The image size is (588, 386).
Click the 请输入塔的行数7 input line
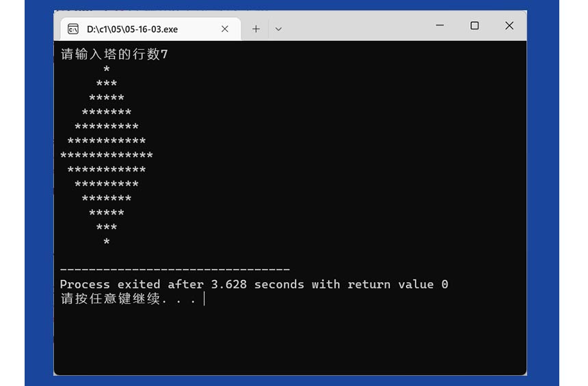pos(113,55)
